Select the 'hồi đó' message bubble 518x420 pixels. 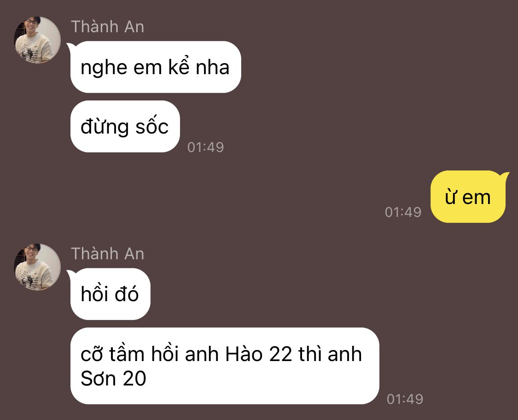point(110,294)
